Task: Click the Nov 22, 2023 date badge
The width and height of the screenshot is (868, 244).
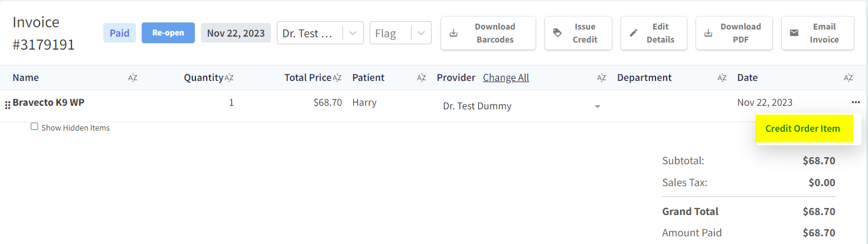Action: 236,33
